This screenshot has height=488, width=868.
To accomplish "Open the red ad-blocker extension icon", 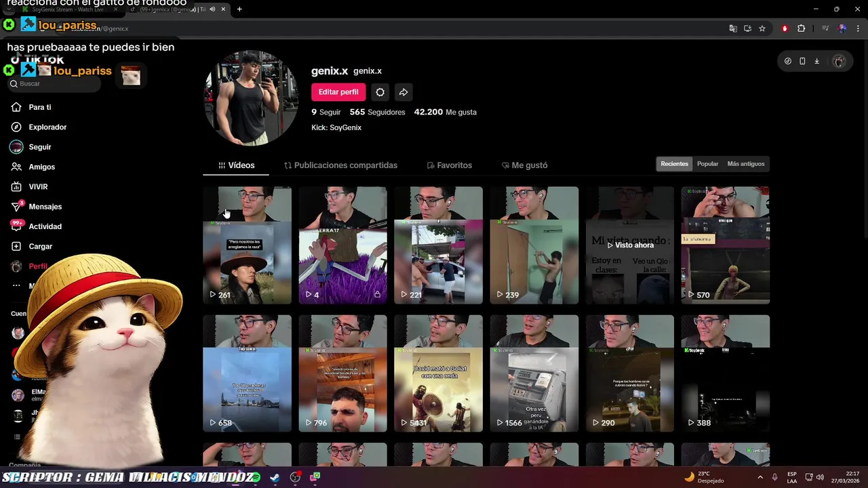I will pyautogui.click(x=785, y=28).
